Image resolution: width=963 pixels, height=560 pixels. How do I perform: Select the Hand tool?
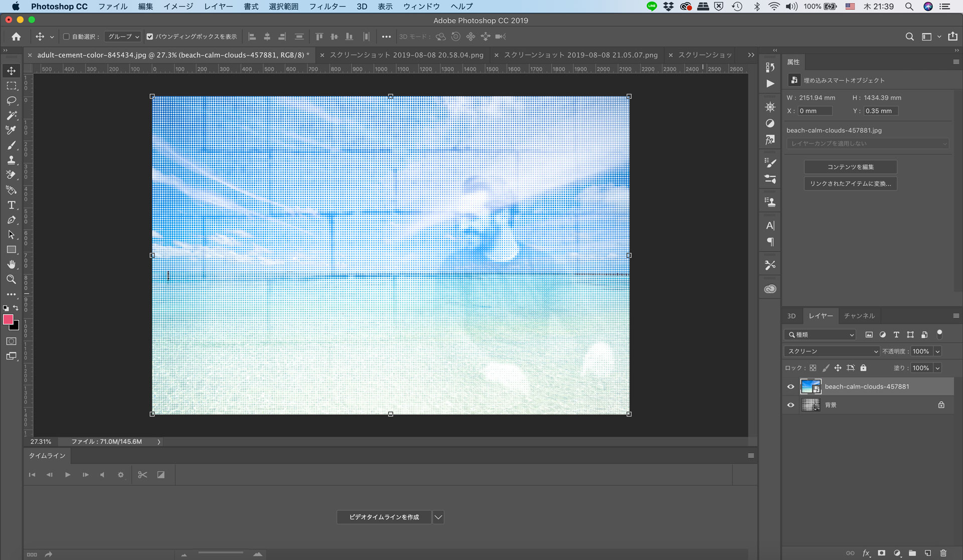click(x=11, y=264)
